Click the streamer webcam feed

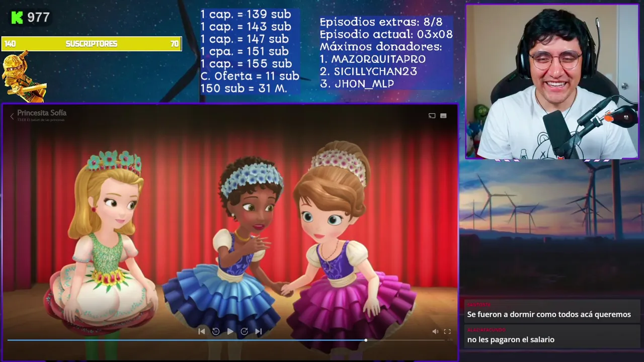pos(552,82)
